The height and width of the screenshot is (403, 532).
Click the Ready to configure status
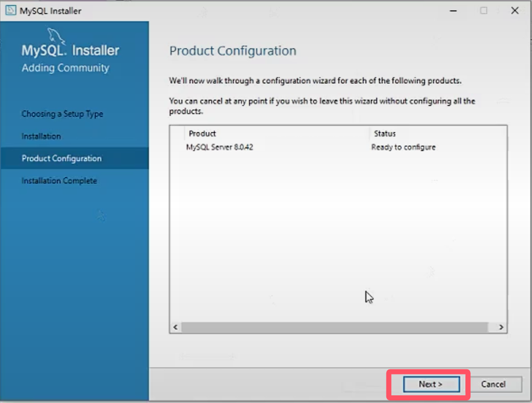(403, 147)
